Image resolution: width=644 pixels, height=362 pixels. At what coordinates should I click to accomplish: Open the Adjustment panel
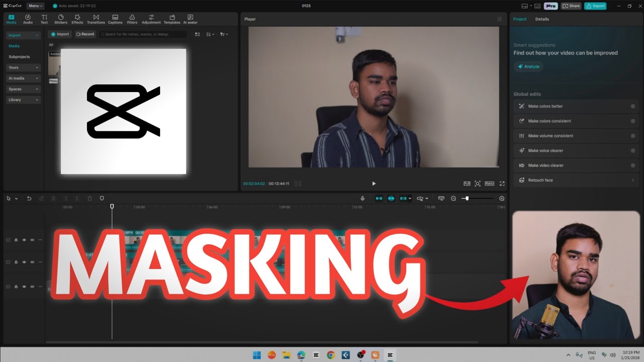151,19
